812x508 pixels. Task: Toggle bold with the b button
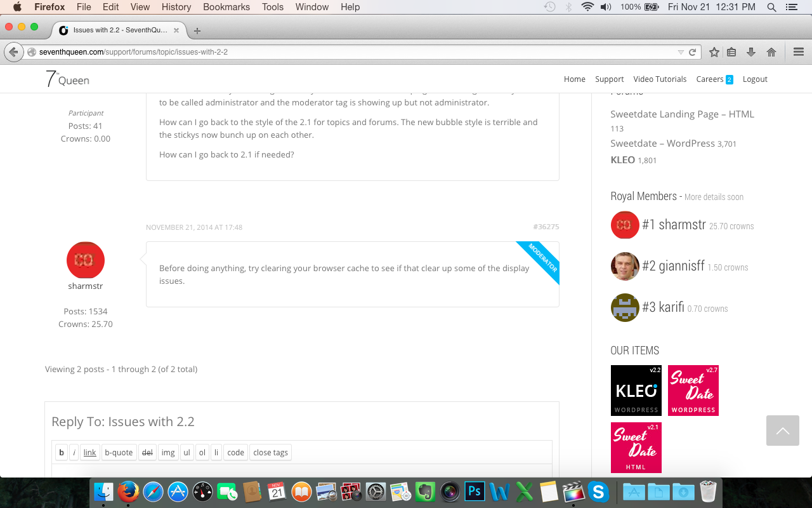tap(62, 453)
